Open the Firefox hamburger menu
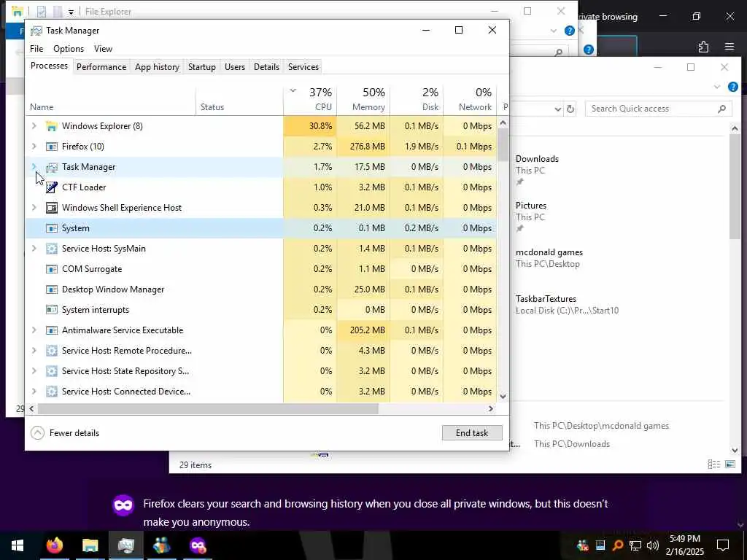The height and width of the screenshot is (560, 747). (729, 47)
